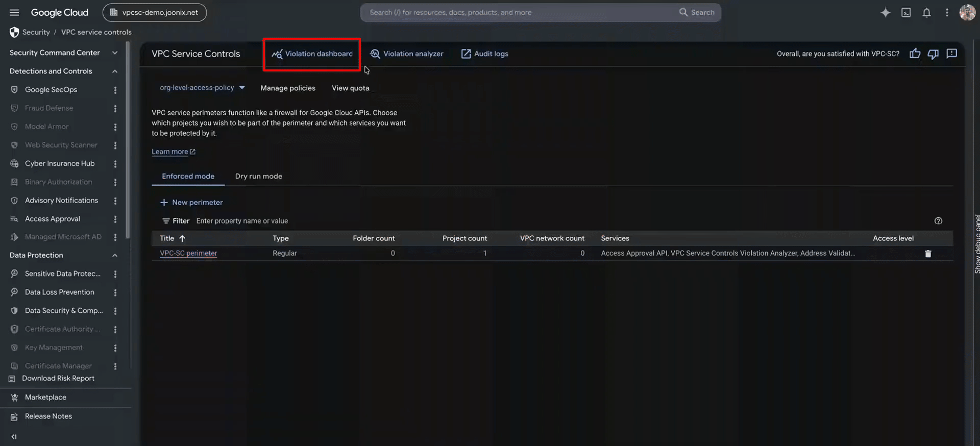Open Cyber Insurance Hub more options
This screenshot has width=980, height=446.
[115, 164]
